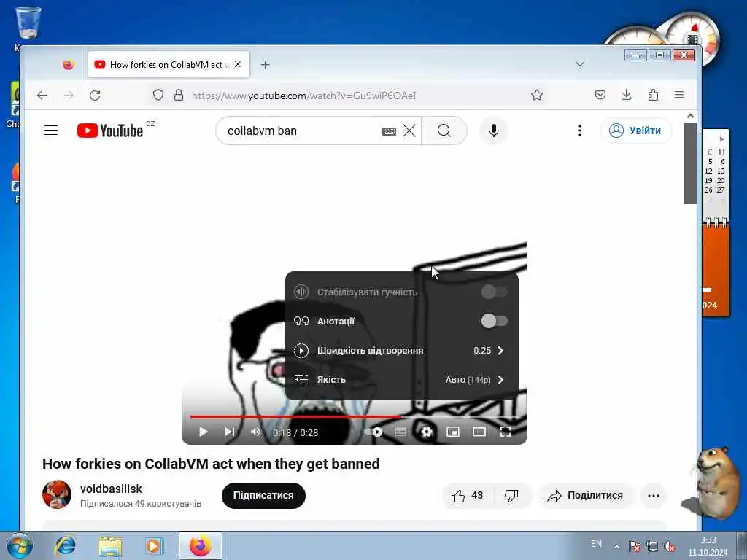Click the page vertical scrollbar thumb
The image size is (747, 560).
(x=690, y=163)
